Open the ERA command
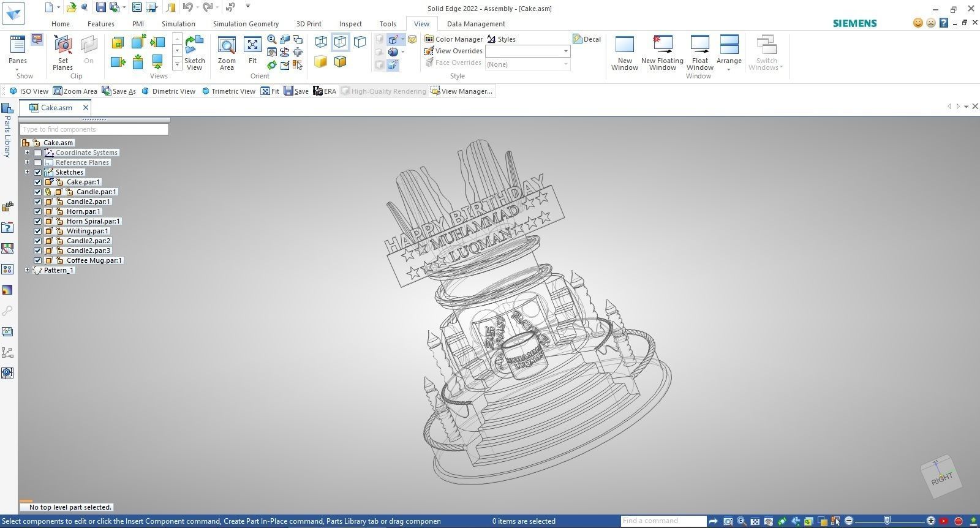Viewport: 980px width, 528px height. coord(324,91)
